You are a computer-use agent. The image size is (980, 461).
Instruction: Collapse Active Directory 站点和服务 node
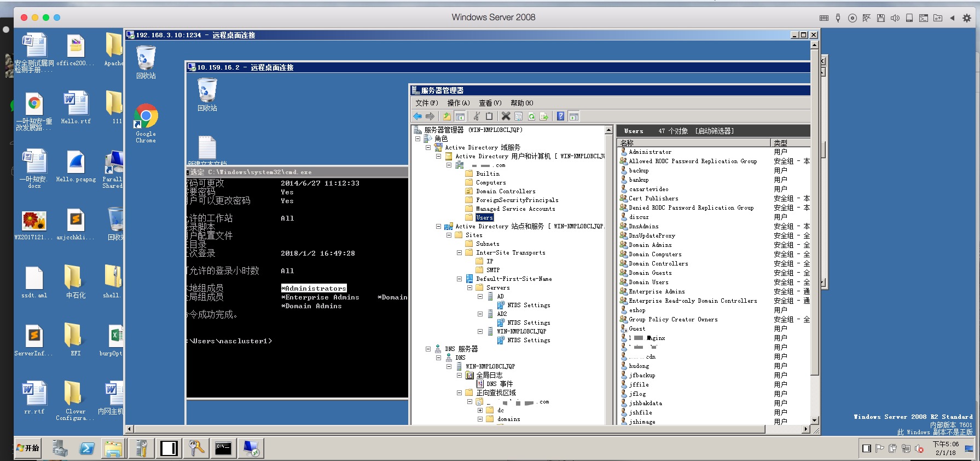438,227
